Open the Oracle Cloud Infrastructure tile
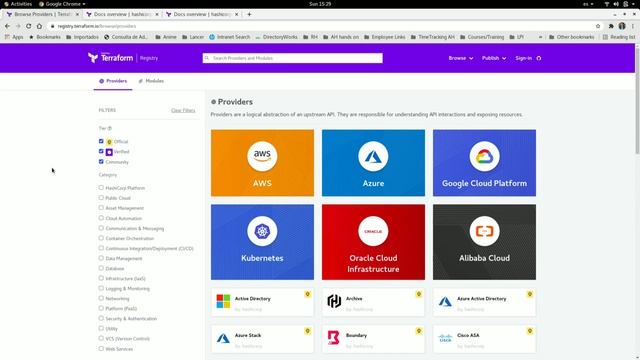Viewport: 640px width, 360px height. 373,242
